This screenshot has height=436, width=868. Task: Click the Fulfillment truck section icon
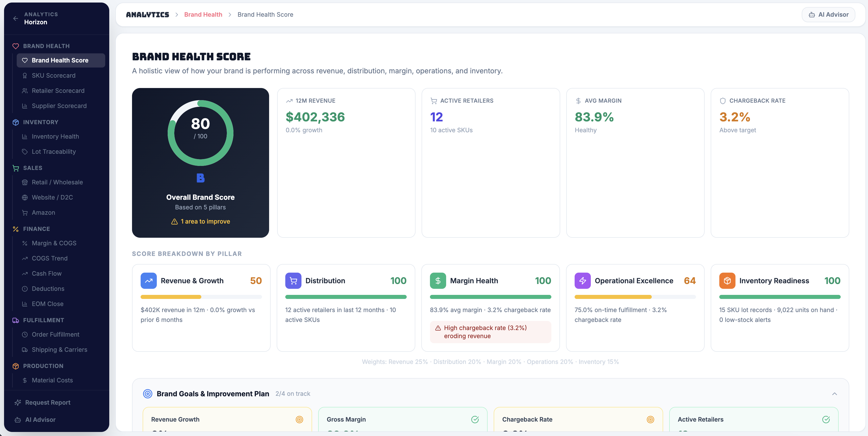(15, 320)
